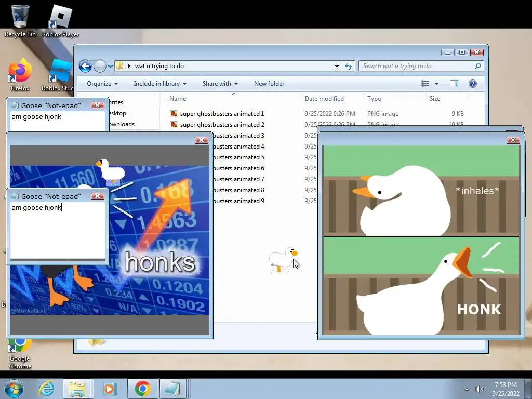Click the '9 KB' size cell
Viewport: 532px width, 399px height.
pyautogui.click(x=457, y=114)
